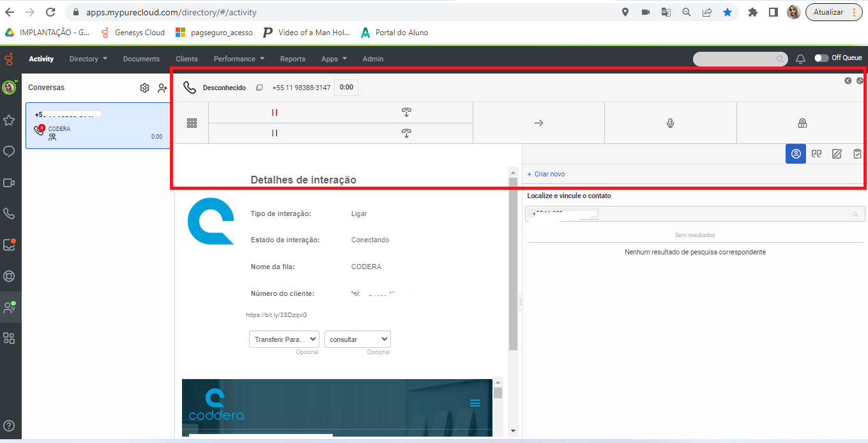Open the "Transferir Para..." dropdown
Screen dimensions: 868x443
click(x=284, y=339)
